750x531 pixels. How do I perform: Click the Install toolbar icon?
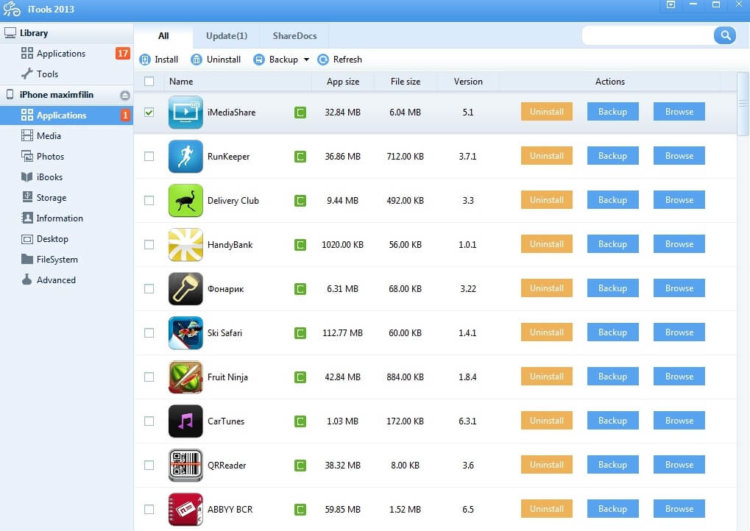point(145,60)
